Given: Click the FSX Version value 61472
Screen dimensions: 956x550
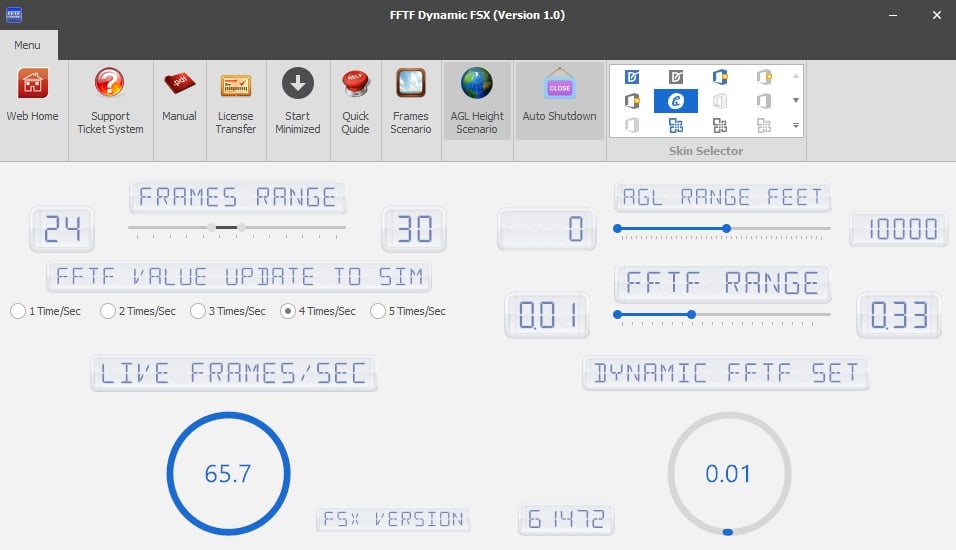Looking at the screenshot, I should pyautogui.click(x=566, y=520).
